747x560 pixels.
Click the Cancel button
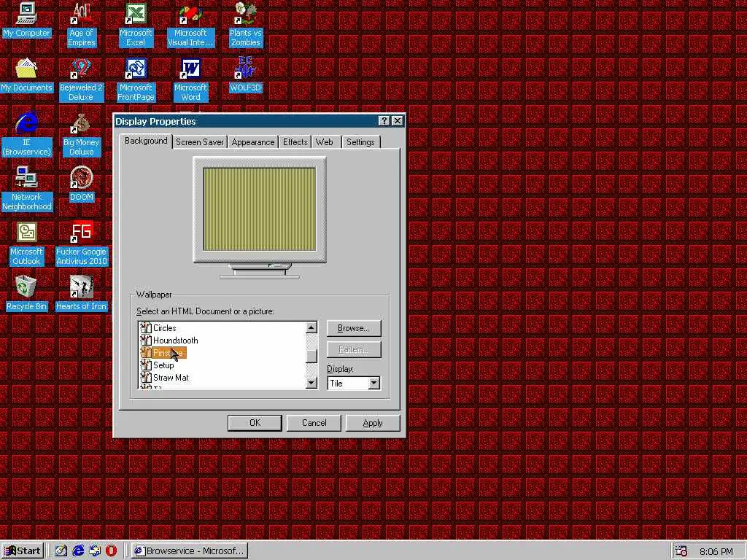[x=314, y=423]
